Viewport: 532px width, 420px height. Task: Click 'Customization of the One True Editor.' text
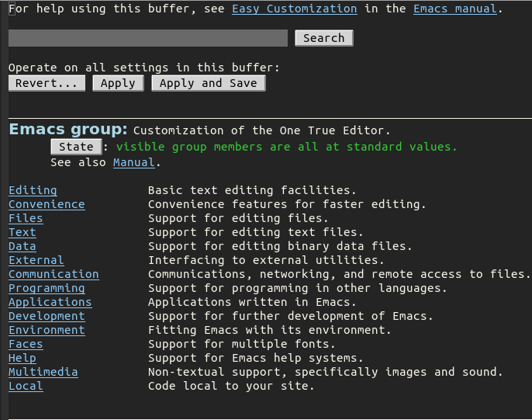[x=261, y=130]
